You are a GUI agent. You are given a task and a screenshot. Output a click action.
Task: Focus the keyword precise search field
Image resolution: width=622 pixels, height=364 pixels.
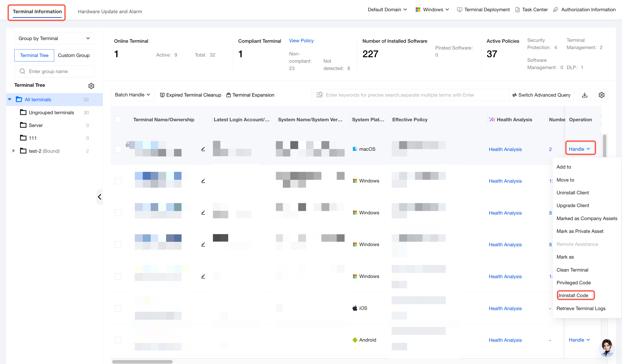[x=410, y=95]
